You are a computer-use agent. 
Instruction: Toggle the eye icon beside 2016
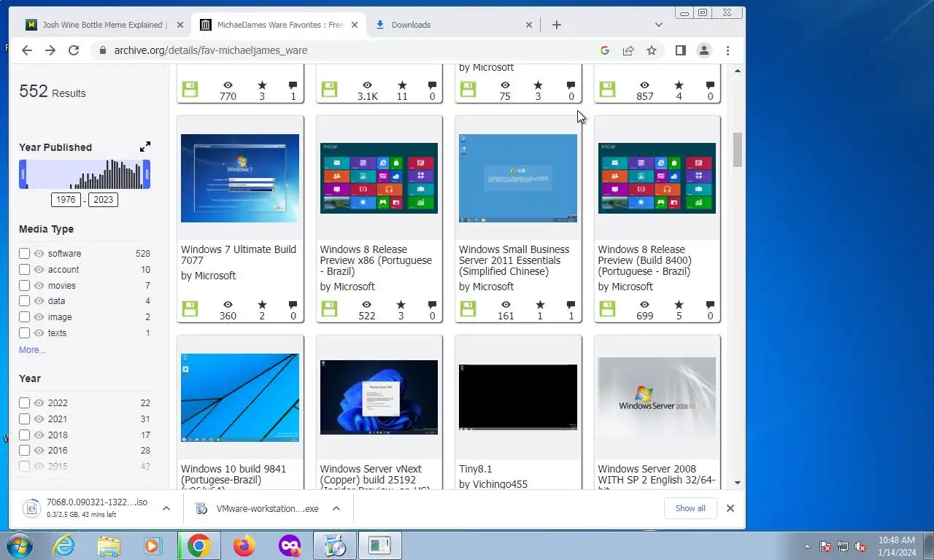[39, 450]
